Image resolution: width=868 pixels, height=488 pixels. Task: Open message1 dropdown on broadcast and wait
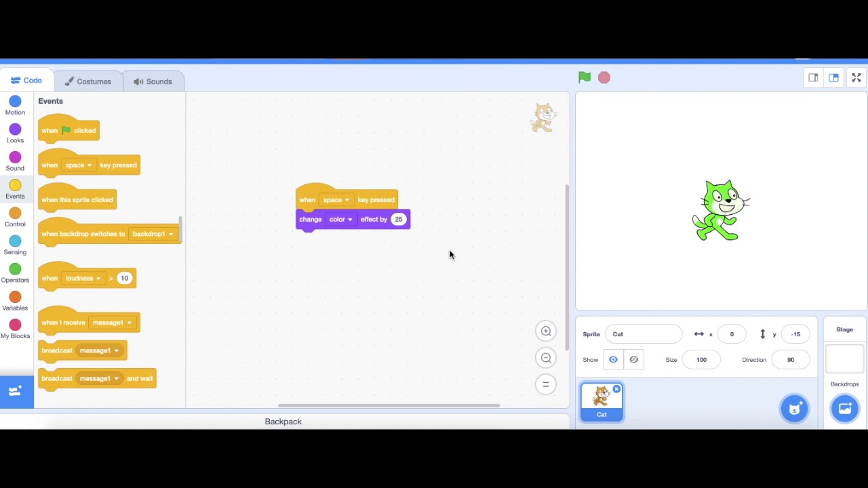coord(99,379)
